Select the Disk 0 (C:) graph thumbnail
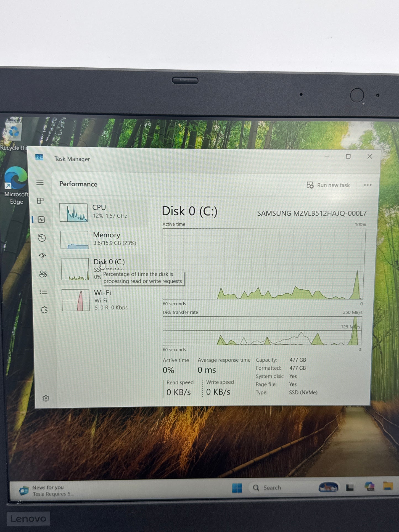Screen dimensions: 399x532 pyautogui.click(x=75, y=269)
